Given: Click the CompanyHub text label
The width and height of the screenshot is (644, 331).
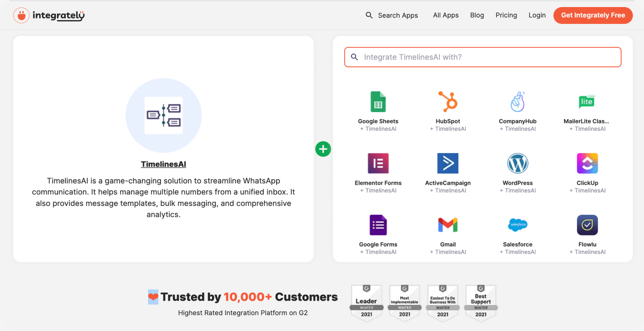Looking at the screenshot, I should (x=518, y=121).
